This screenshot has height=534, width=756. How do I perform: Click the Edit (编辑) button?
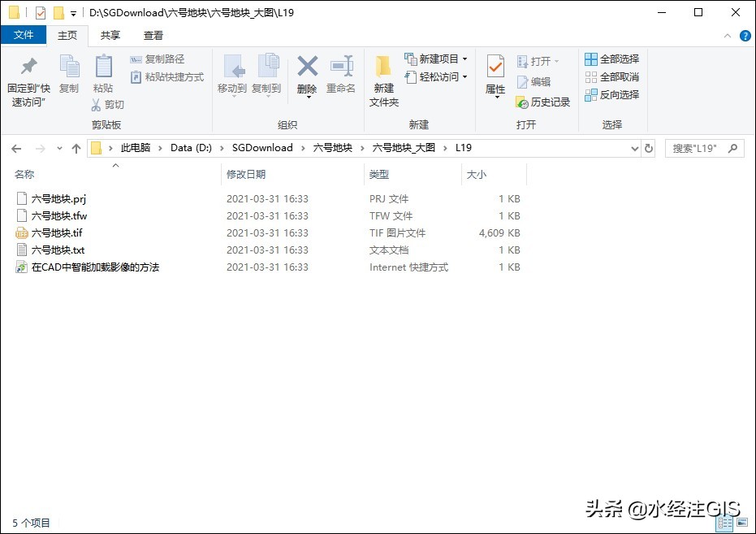click(x=534, y=82)
